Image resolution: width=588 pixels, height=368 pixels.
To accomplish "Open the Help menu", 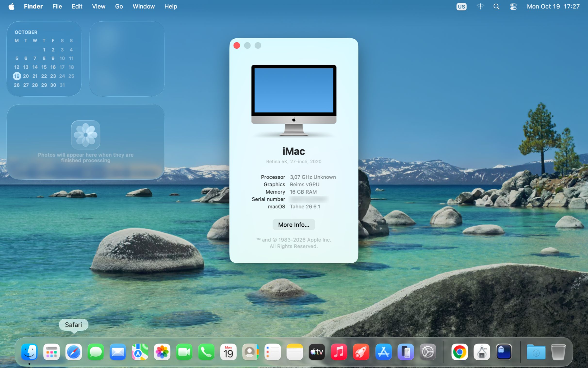I will tap(171, 7).
